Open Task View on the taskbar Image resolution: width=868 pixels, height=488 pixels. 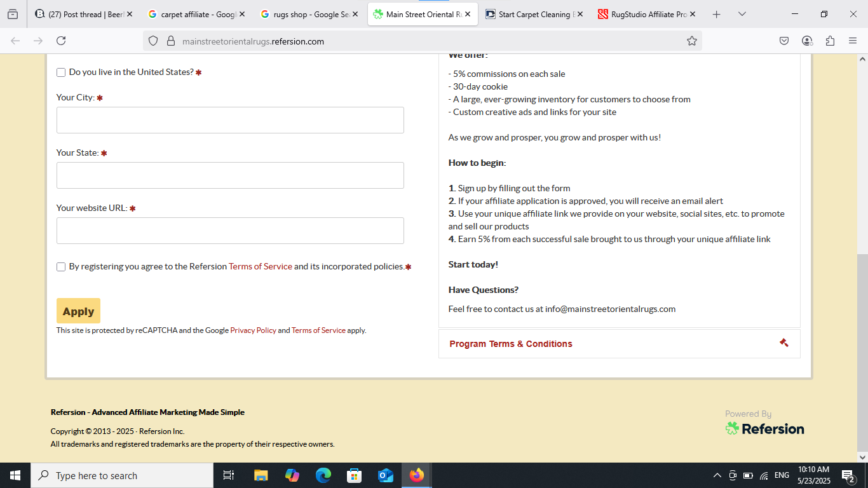pyautogui.click(x=229, y=475)
